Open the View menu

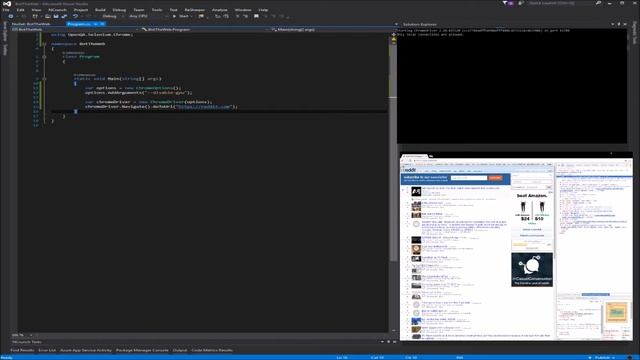(x=36, y=10)
